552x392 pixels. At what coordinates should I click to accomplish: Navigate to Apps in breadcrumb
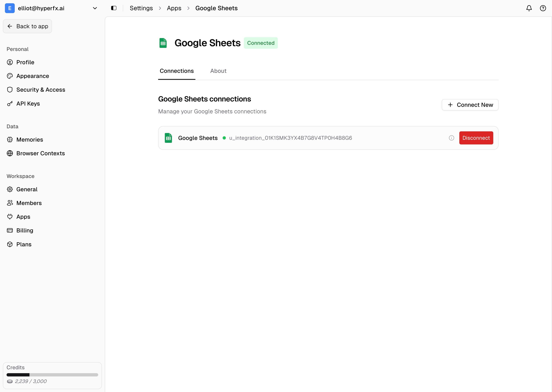(174, 8)
